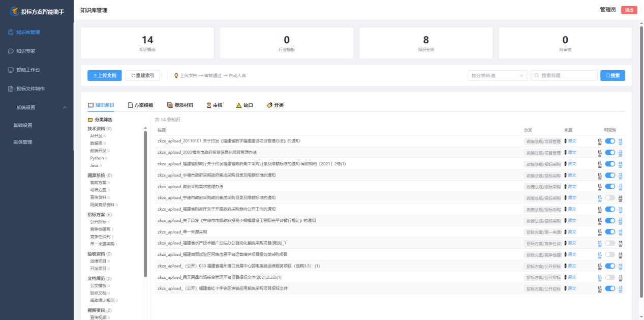Click the warning triangle icon of 缺口
This screenshot has height=320, width=644.
pyautogui.click(x=239, y=105)
